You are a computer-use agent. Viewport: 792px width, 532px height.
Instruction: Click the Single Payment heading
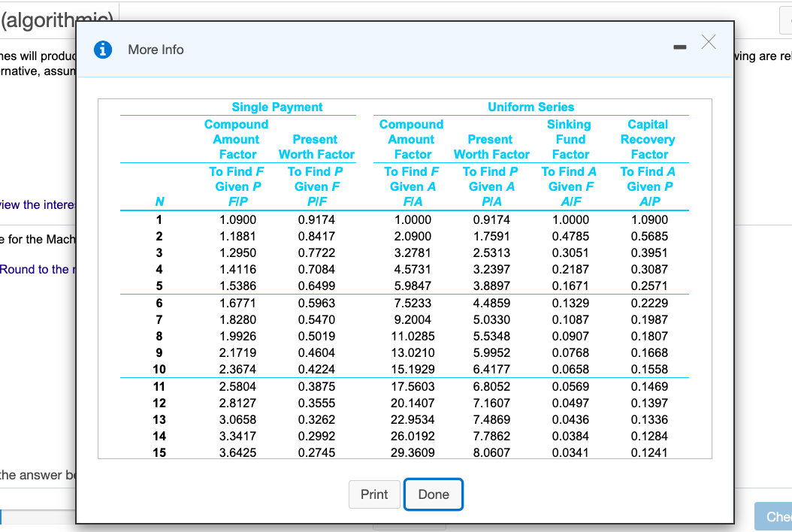point(277,107)
